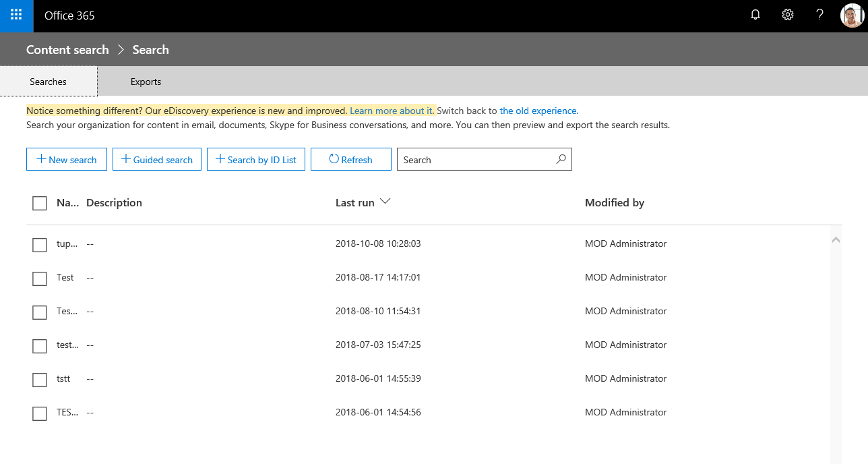This screenshot has height=464, width=868.
Task: Toggle Last run sort chevron
Action: pyautogui.click(x=385, y=202)
